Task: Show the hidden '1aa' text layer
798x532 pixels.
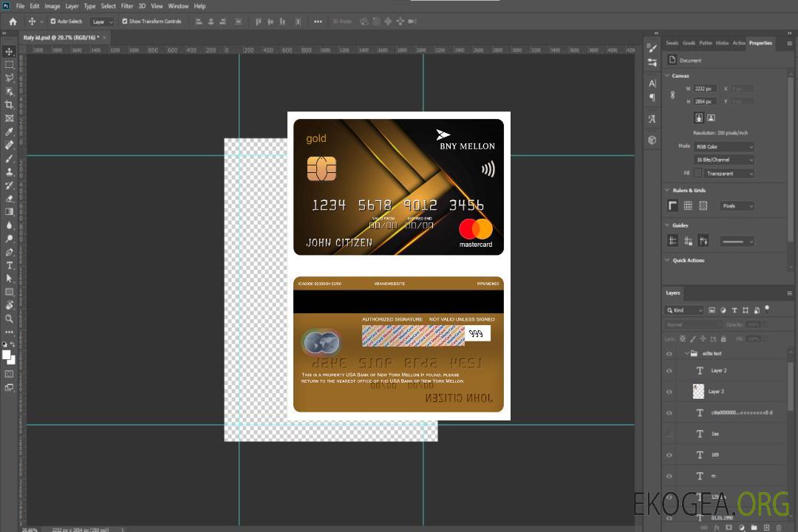Action: 669,434
